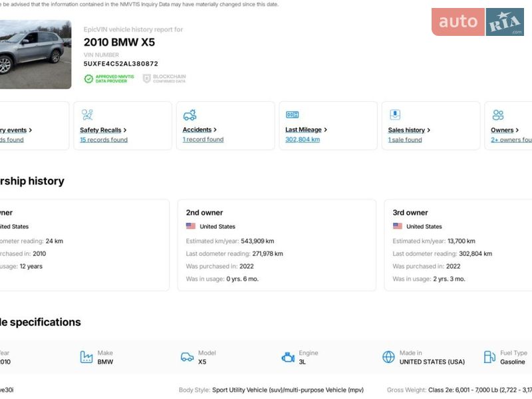
Task: Click the Sales history icon
Action: (395, 115)
